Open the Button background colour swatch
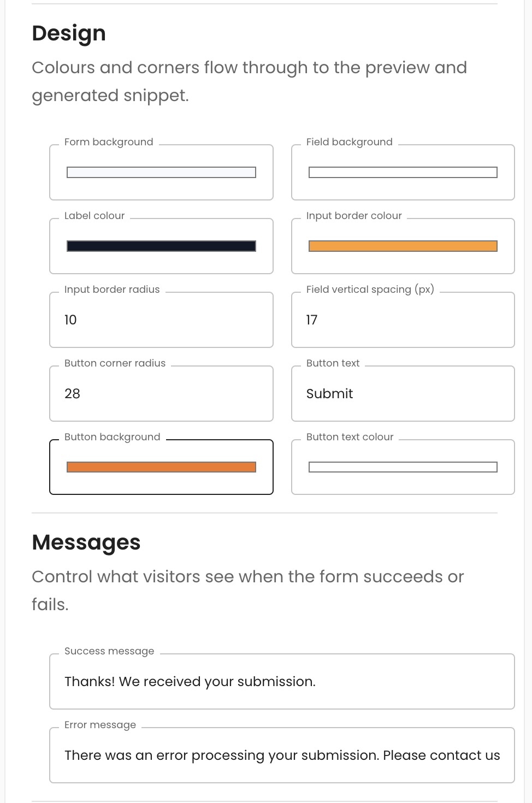The width and height of the screenshot is (532, 803). pos(161,467)
